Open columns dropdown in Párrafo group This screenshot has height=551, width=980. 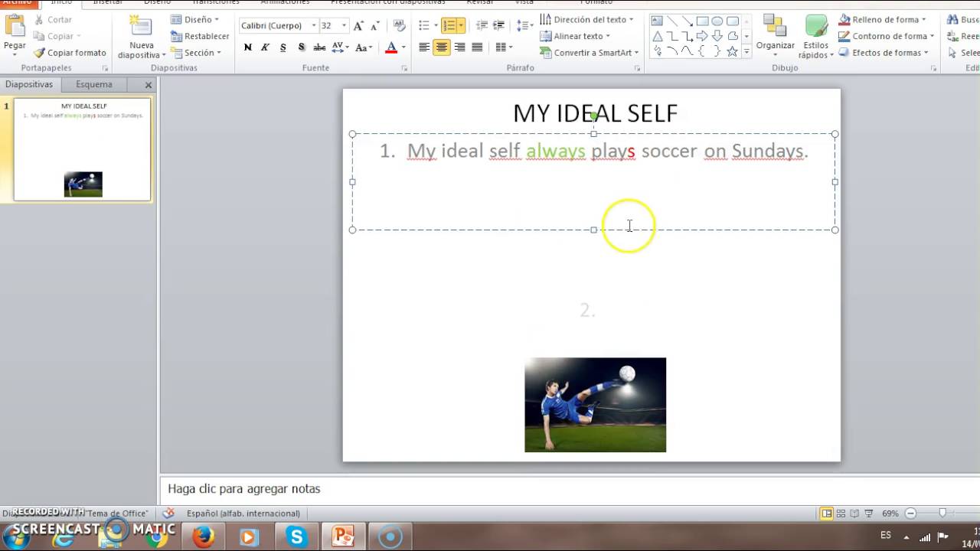[504, 47]
